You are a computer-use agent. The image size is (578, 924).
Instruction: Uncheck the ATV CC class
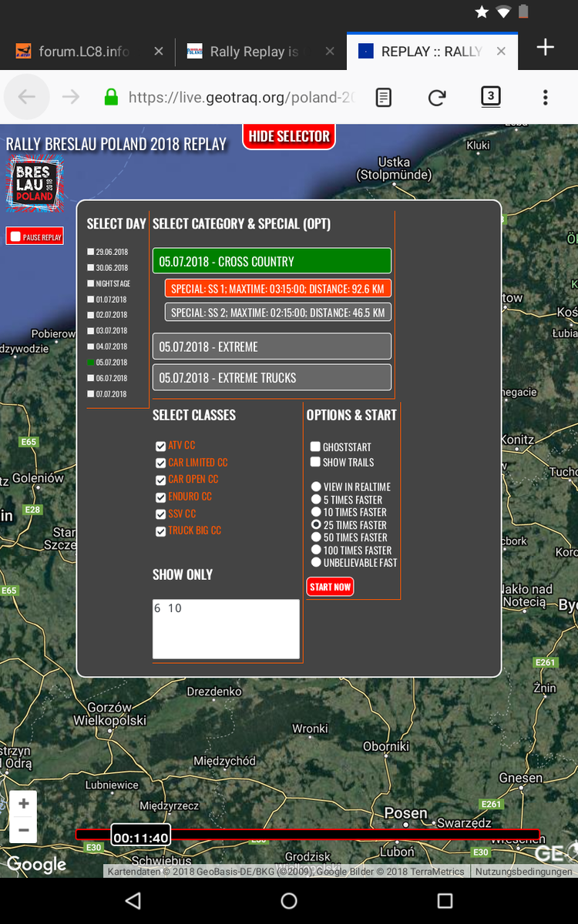coord(160,446)
